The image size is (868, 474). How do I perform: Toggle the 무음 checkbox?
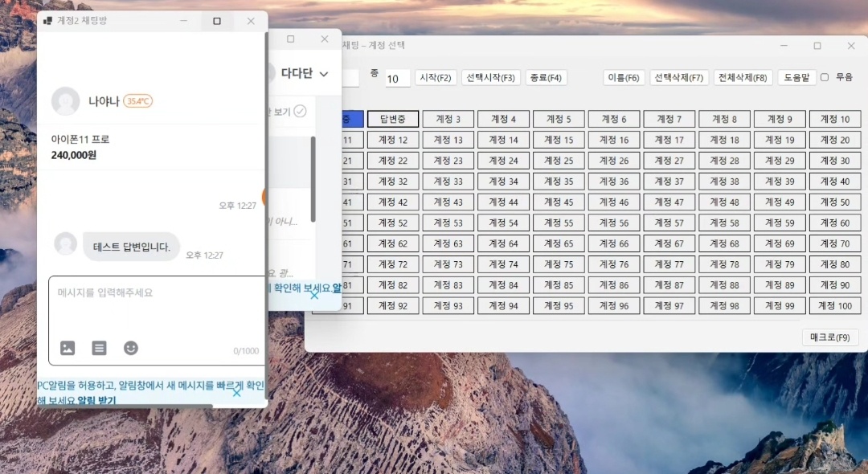[x=825, y=78]
